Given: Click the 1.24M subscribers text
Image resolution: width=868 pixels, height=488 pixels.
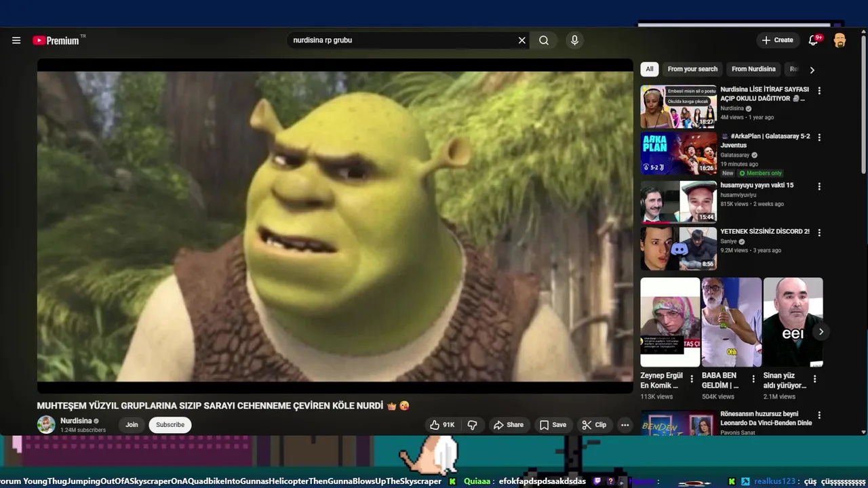Looking at the screenshot, I should [x=83, y=430].
